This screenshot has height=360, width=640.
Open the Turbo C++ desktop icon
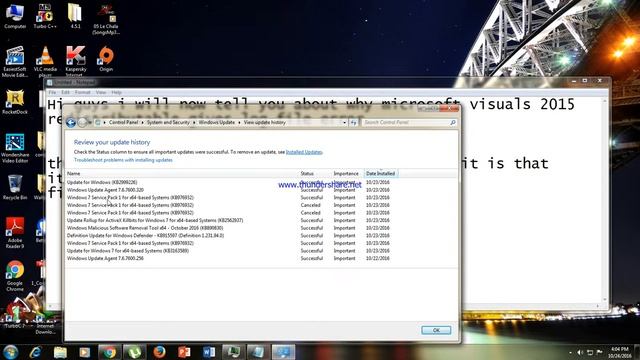(45, 16)
